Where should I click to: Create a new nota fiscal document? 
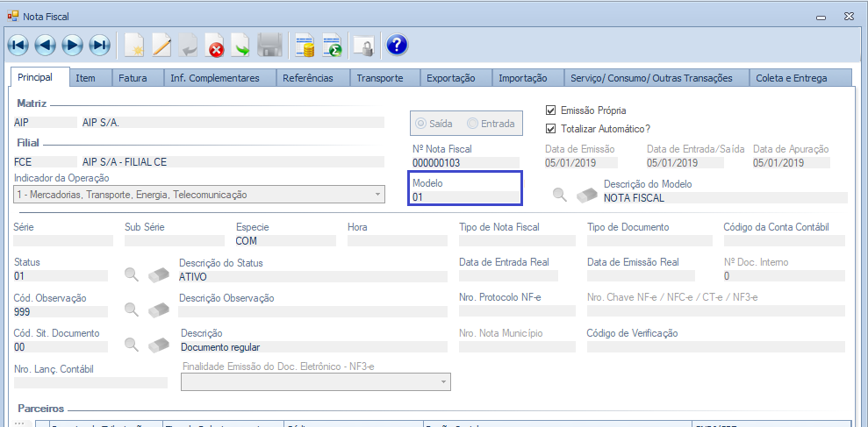pos(134,45)
